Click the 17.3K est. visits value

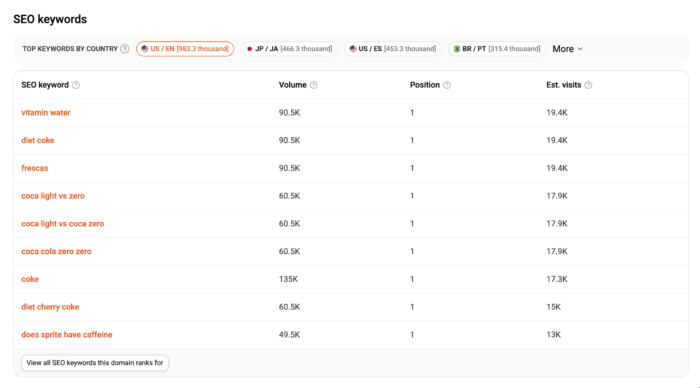pyautogui.click(x=557, y=279)
